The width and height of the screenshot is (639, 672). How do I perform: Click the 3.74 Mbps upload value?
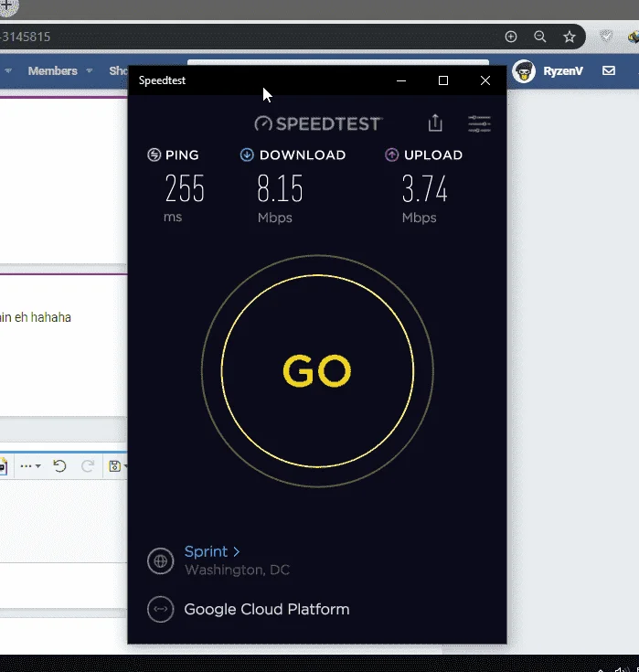[425, 188]
